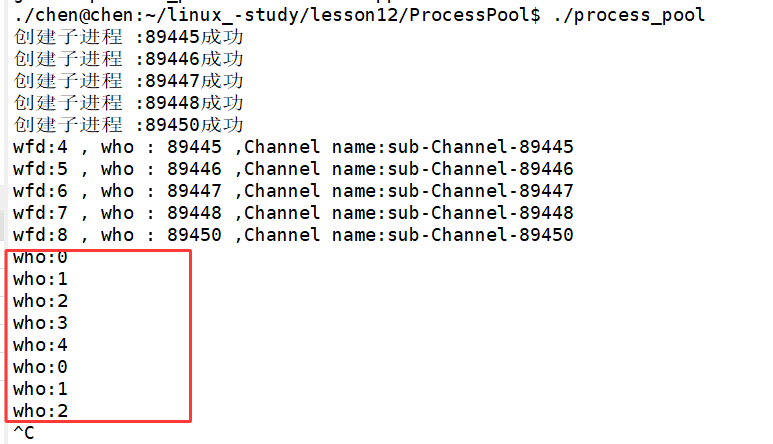
Task: Click the ^C interrupt line
Action: point(24,433)
